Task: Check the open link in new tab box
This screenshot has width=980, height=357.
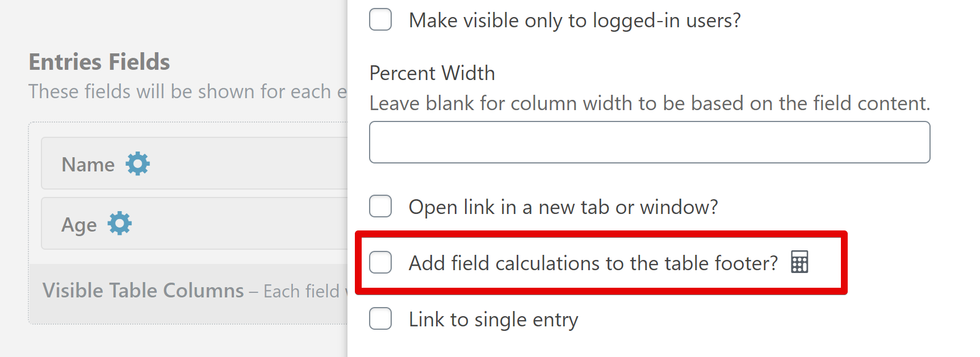Action: [x=380, y=207]
